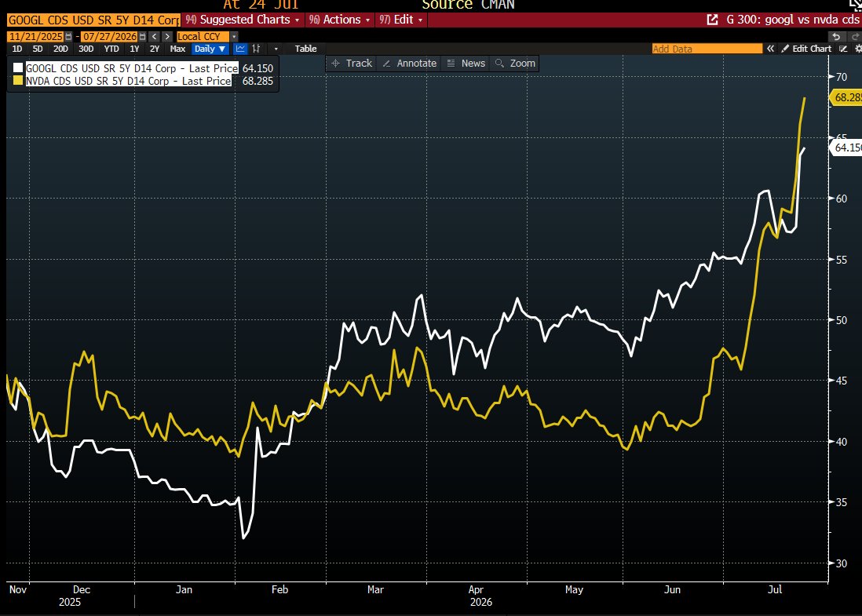Click the end date field 07/27/2026

pyautogui.click(x=109, y=36)
